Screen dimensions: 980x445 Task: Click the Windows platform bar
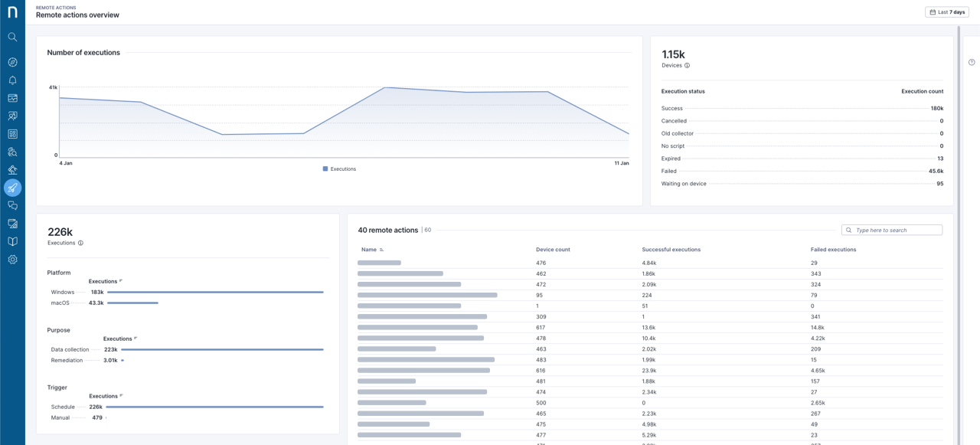tap(215, 293)
